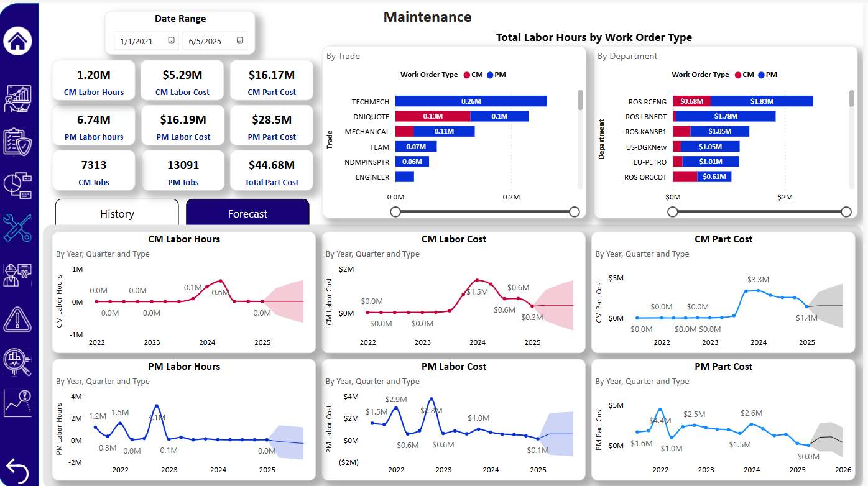Click the back arrow at the sidebar bottom
868x486 pixels.
click(19, 470)
